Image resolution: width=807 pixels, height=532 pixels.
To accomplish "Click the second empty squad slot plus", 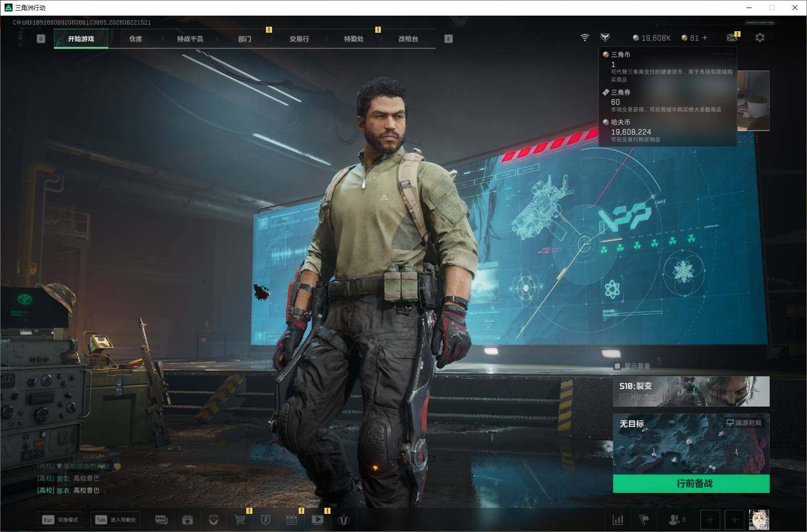I will point(734,519).
